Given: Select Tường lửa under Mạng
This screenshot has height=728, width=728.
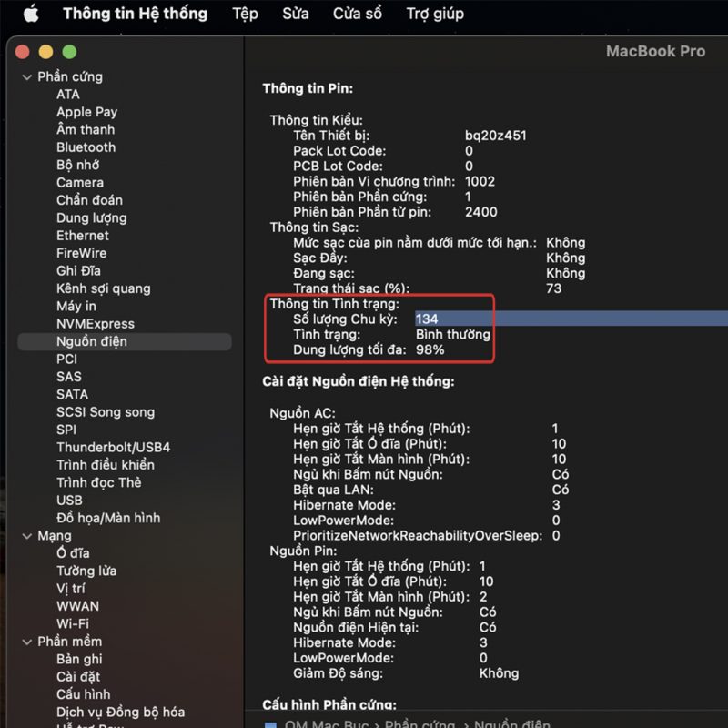Looking at the screenshot, I should (87, 571).
